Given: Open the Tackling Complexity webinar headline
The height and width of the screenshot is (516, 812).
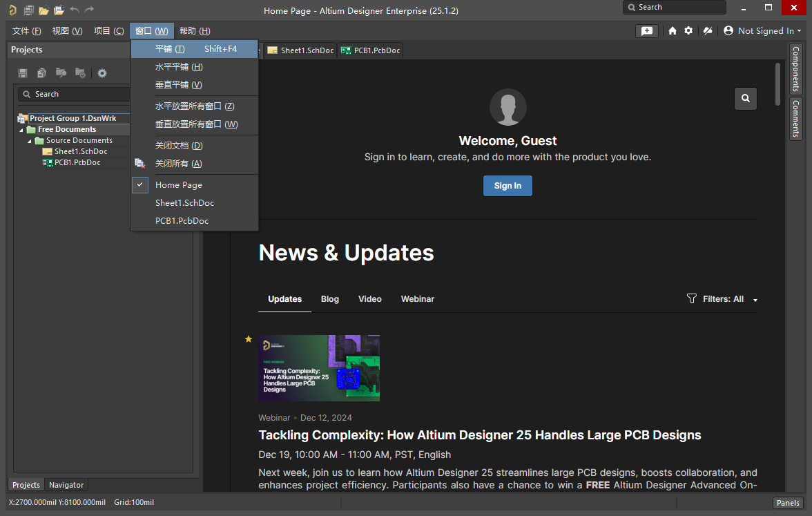Looking at the screenshot, I should click(479, 435).
